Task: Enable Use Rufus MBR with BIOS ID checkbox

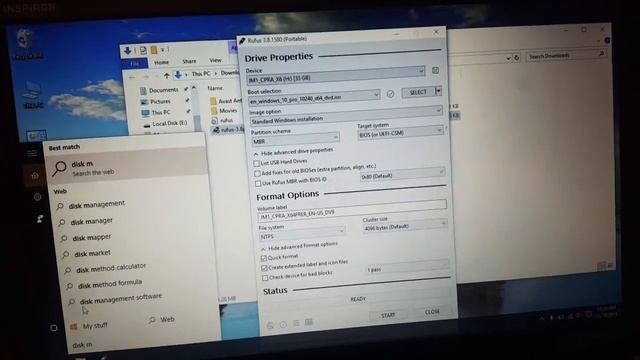Action: [258, 184]
